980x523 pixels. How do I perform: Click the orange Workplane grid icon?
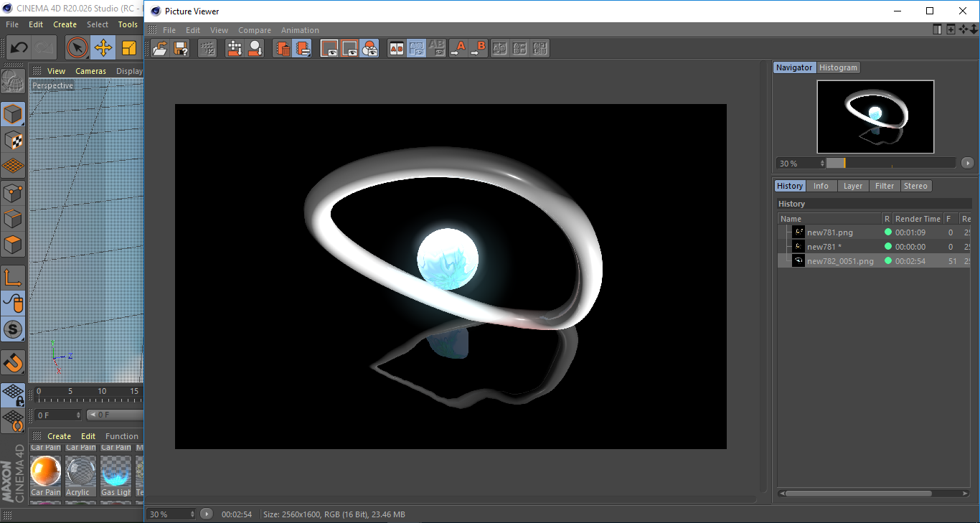coord(13,166)
